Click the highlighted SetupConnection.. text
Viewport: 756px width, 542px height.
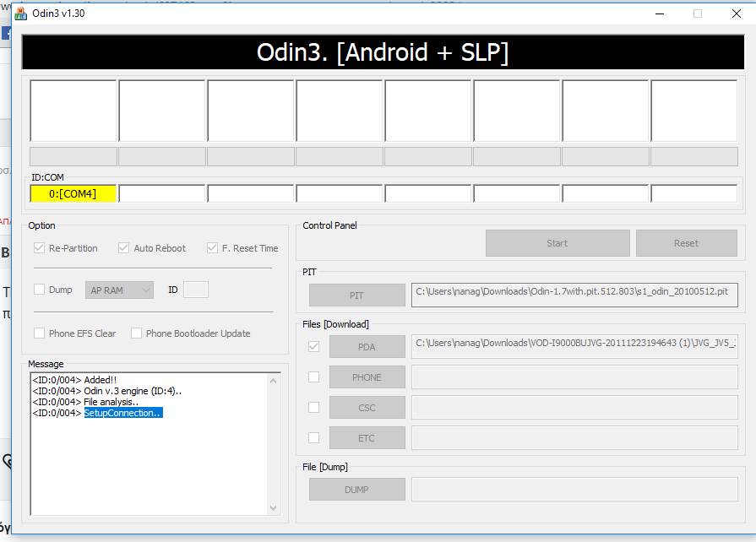pos(123,413)
